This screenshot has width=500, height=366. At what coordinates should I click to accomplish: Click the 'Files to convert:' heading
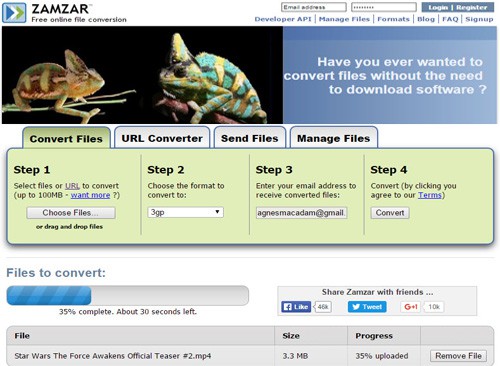point(56,273)
